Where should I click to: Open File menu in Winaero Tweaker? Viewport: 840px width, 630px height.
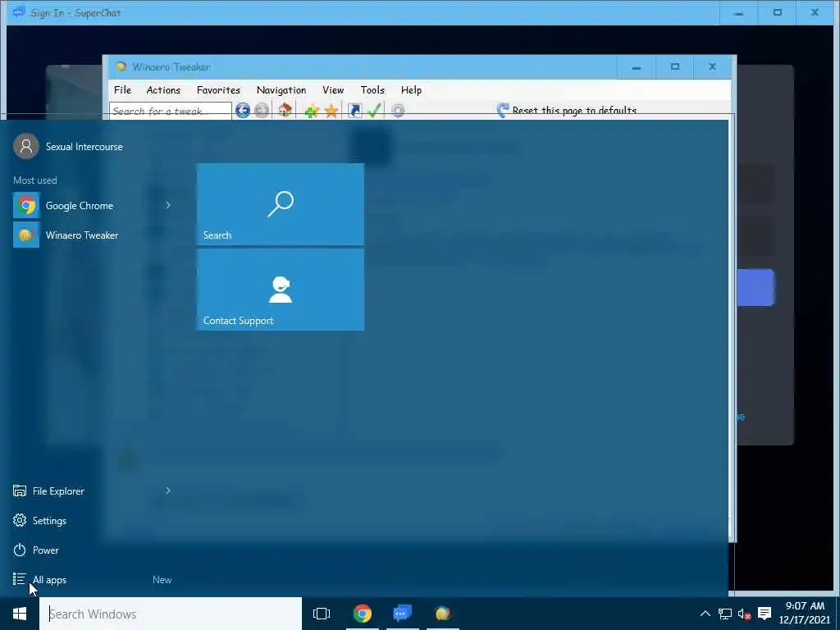[x=123, y=90]
